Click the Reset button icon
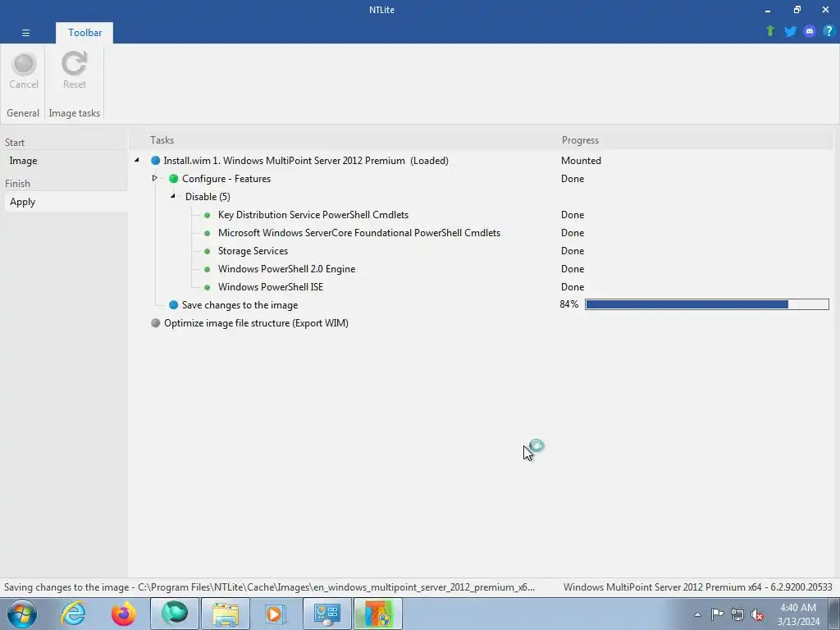Image resolution: width=840 pixels, height=630 pixels. click(74, 63)
